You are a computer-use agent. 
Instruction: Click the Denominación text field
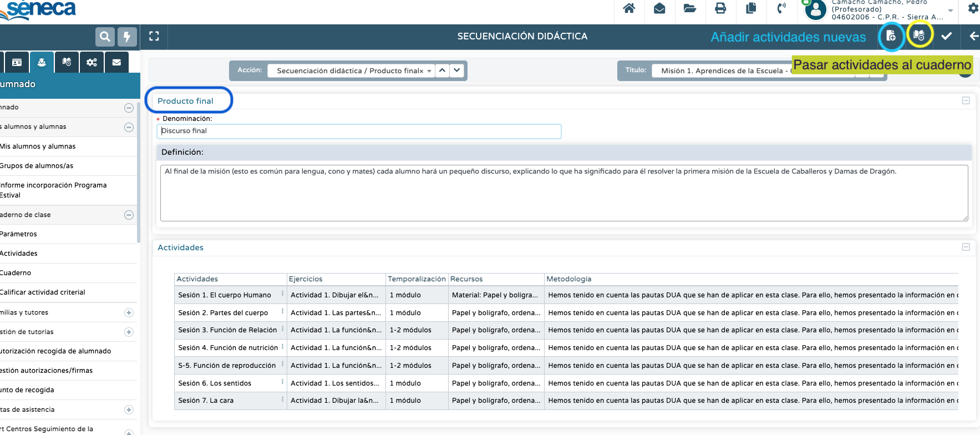(x=359, y=131)
